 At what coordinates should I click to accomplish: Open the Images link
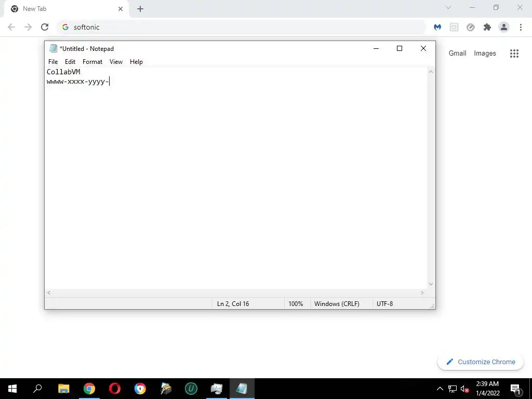coord(485,54)
